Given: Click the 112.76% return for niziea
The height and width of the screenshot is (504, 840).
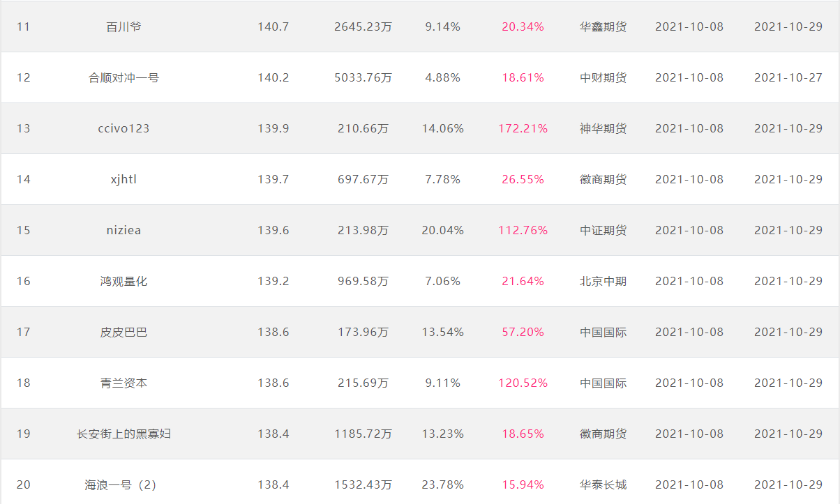Looking at the screenshot, I should [x=523, y=231].
